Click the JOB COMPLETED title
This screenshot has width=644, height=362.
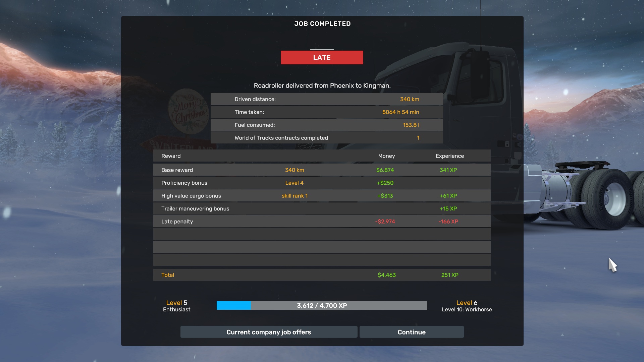[x=322, y=23]
